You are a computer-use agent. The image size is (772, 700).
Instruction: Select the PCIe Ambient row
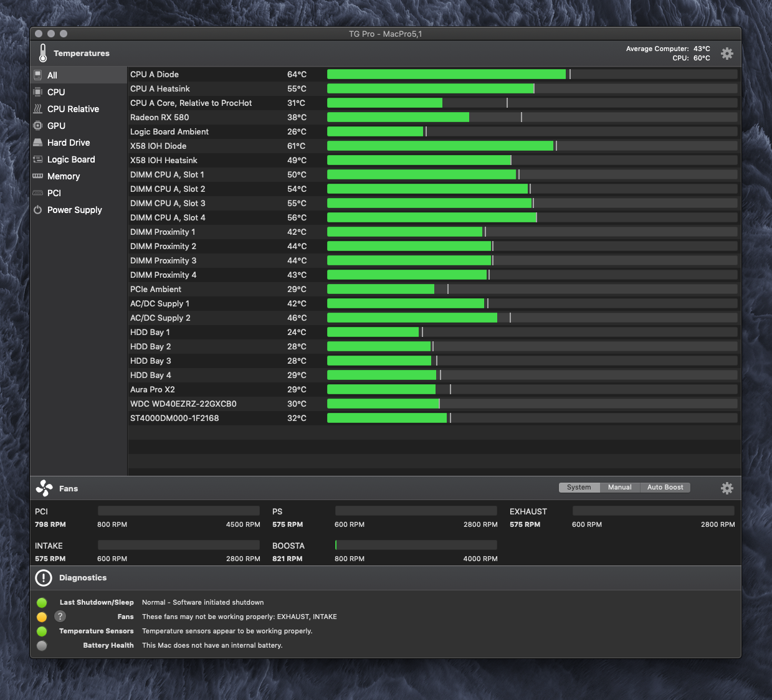tap(434, 289)
